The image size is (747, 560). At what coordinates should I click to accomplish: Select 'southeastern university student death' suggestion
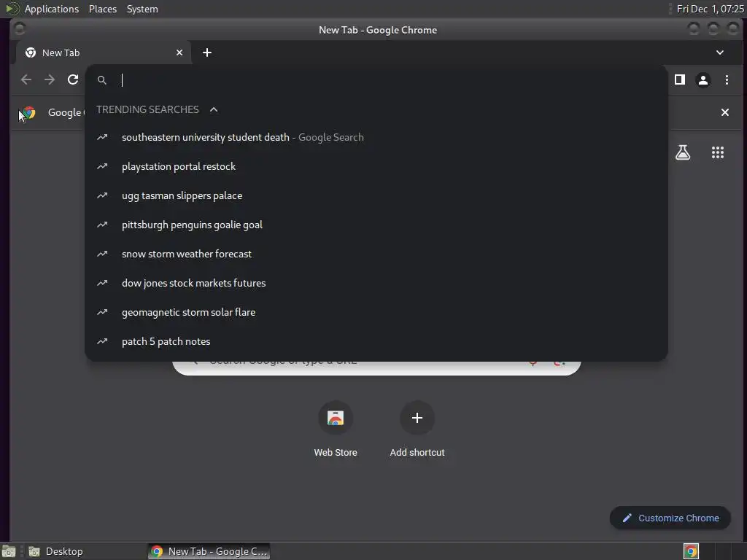pos(376,137)
